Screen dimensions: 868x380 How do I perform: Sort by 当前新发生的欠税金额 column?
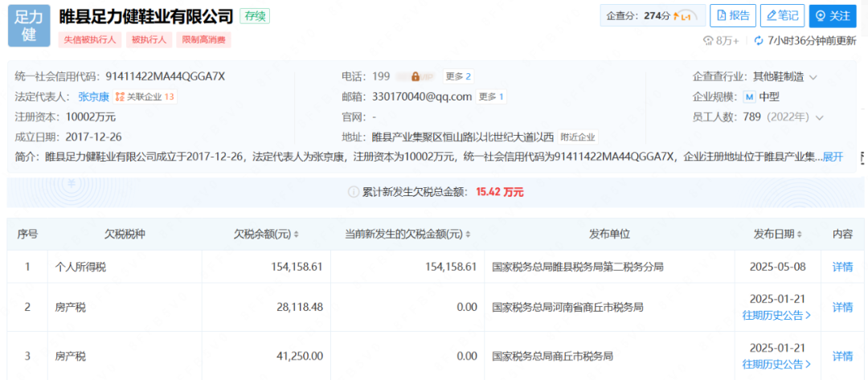coord(467,235)
